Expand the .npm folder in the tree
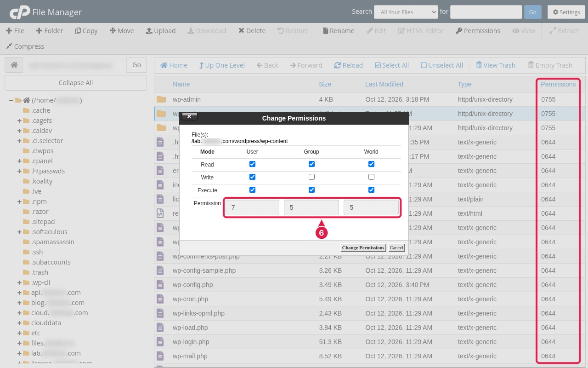 [19, 201]
